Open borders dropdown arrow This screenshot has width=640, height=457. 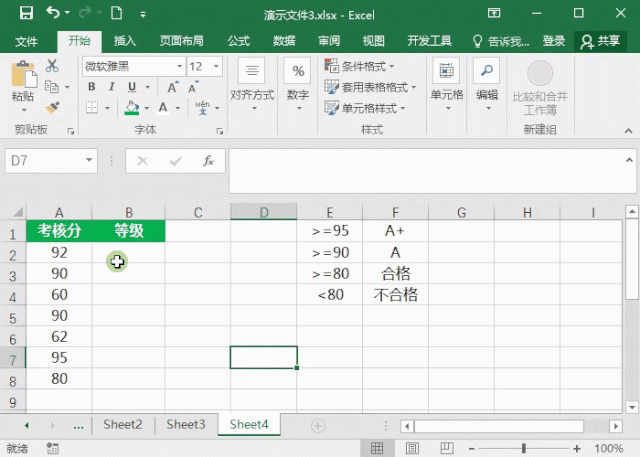pyautogui.click(x=107, y=108)
